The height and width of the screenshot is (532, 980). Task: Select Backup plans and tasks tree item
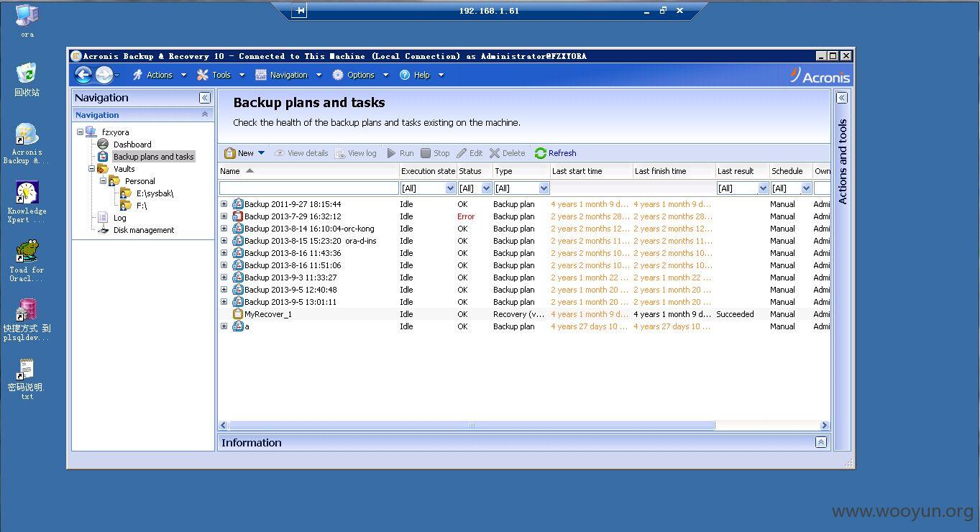(153, 157)
